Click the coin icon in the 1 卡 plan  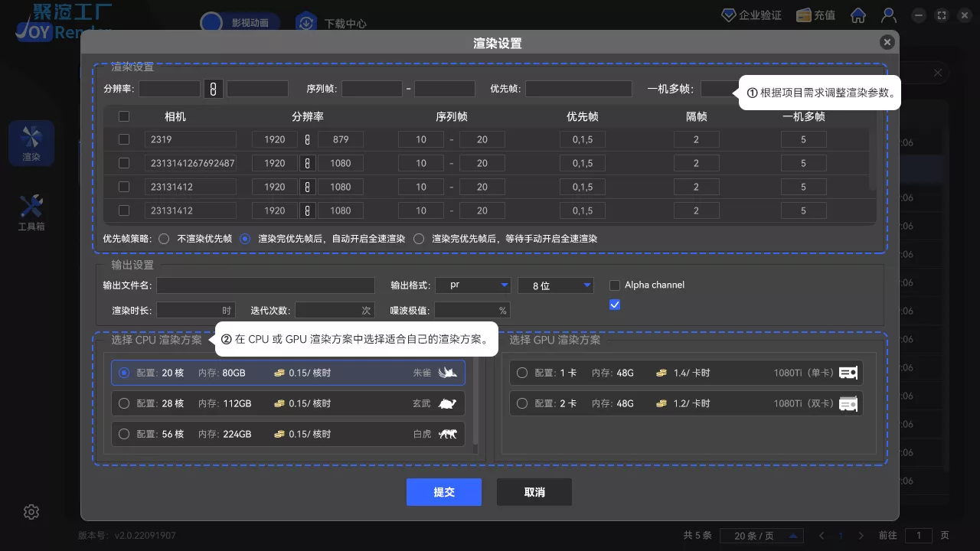point(661,373)
